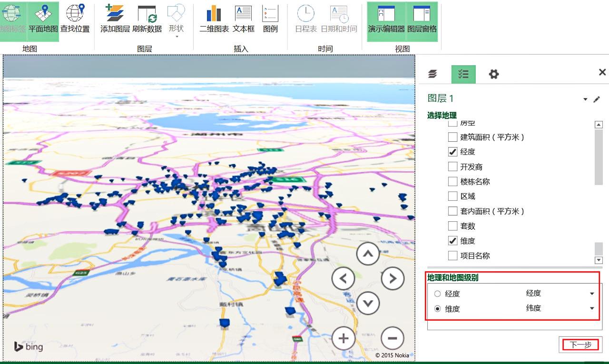Uncheck the 经度 field checkbox
The height and width of the screenshot is (364, 609).
[452, 151]
